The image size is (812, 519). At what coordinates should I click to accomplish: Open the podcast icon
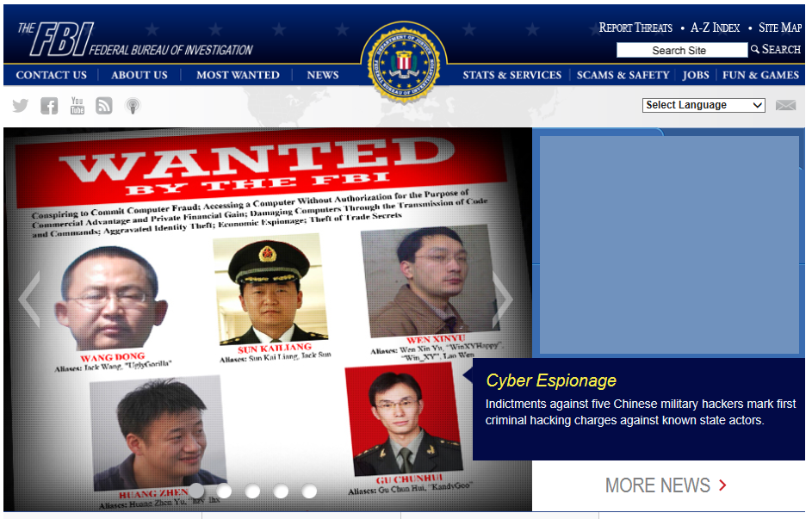point(133,106)
